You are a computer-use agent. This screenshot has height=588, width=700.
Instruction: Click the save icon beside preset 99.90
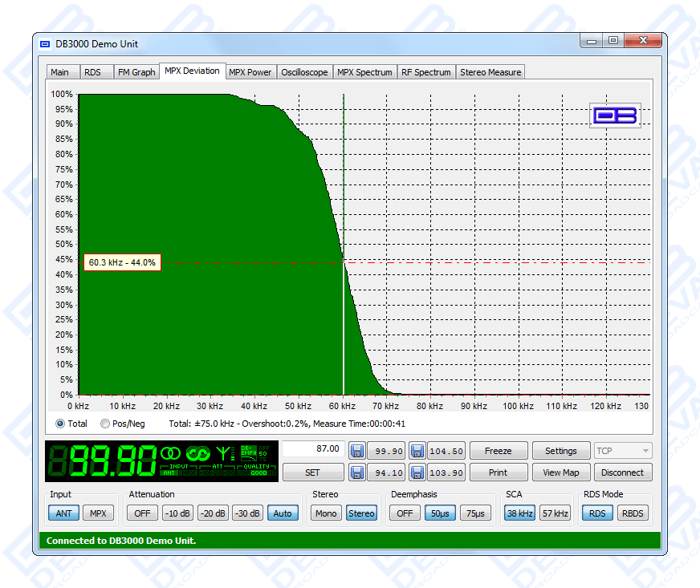click(x=357, y=451)
